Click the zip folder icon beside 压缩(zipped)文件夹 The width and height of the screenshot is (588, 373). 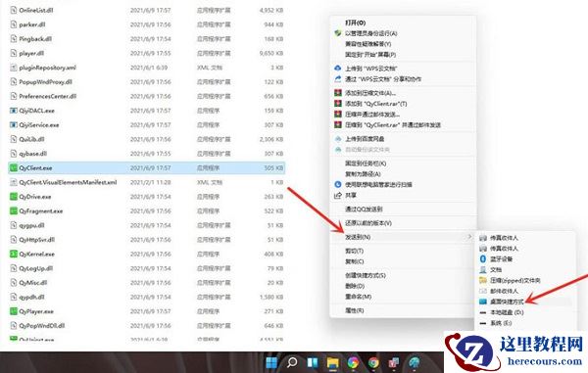tap(483, 281)
